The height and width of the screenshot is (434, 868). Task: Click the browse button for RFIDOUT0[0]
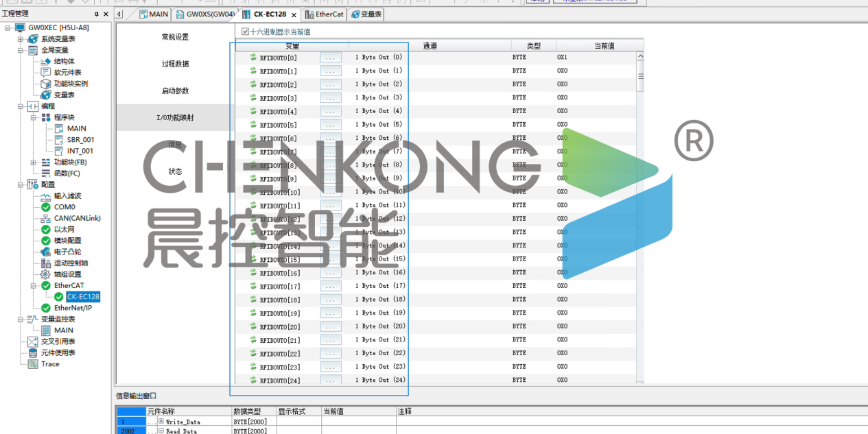click(331, 58)
